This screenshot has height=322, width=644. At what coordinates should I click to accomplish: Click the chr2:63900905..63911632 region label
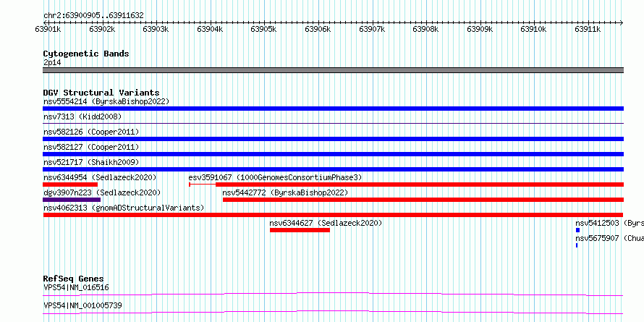pos(93,15)
